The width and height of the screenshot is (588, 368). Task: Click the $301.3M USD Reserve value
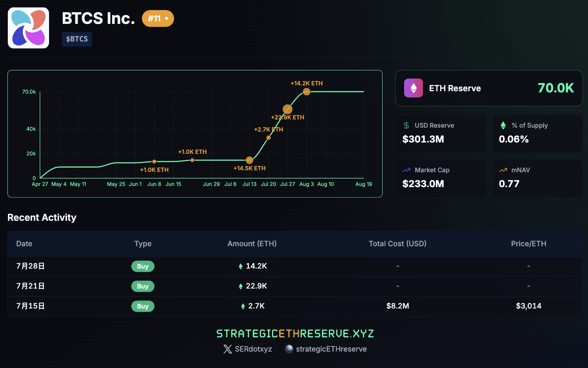(423, 139)
